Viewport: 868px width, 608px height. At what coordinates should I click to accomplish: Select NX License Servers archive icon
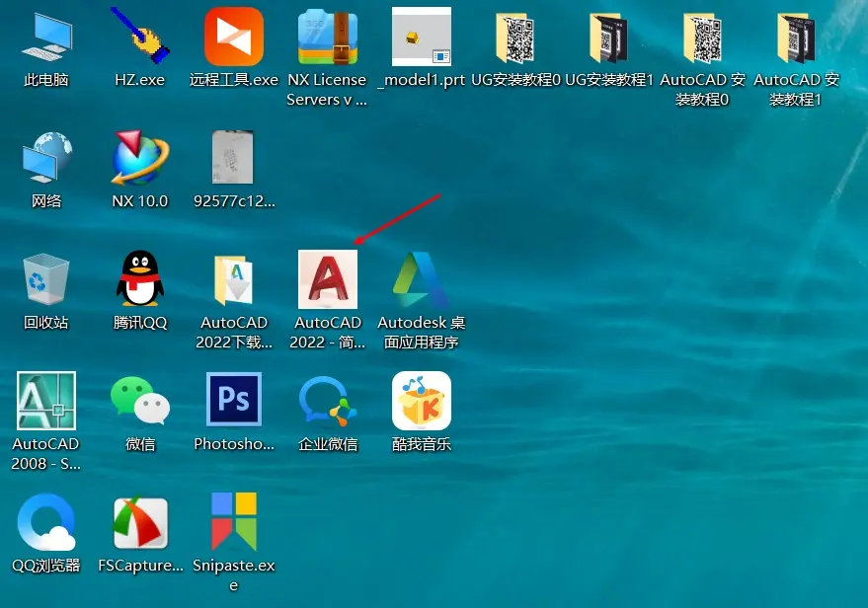tap(328, 37)
